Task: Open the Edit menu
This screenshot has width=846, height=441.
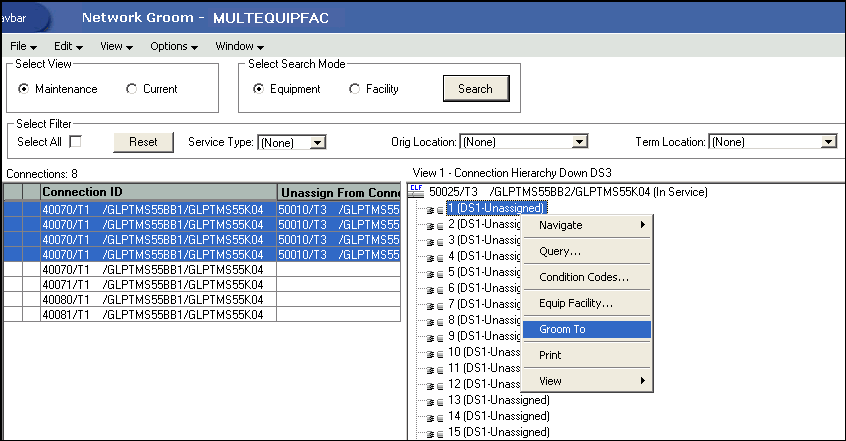Action: [68, 46]
